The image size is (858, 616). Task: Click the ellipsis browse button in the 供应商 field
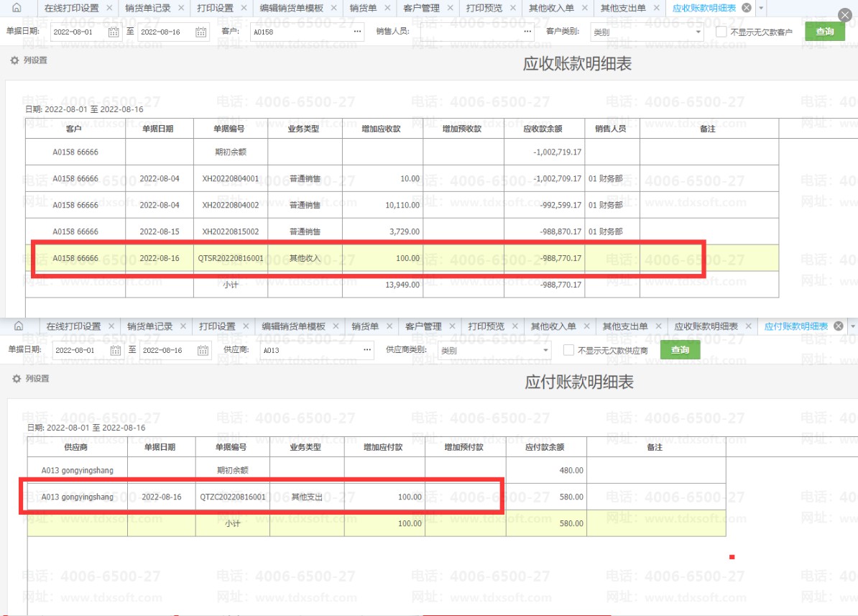pyautogui.click(x=368, y=351)
